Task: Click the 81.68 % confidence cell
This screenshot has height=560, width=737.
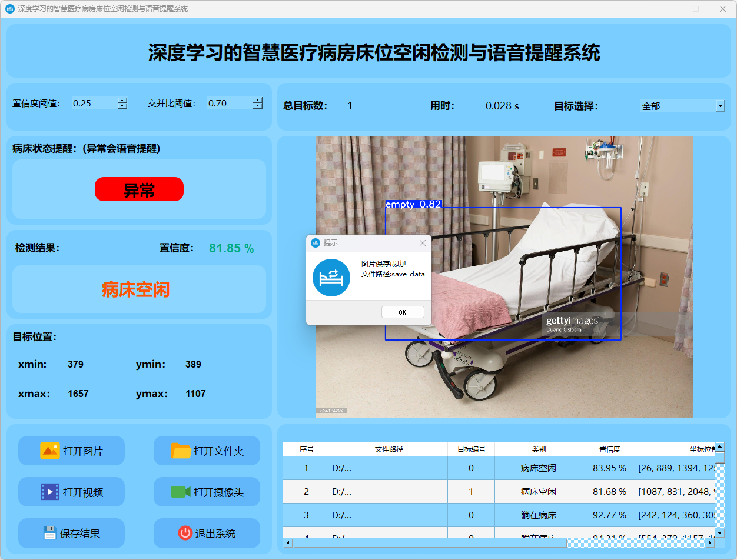Action: point(609,492)
